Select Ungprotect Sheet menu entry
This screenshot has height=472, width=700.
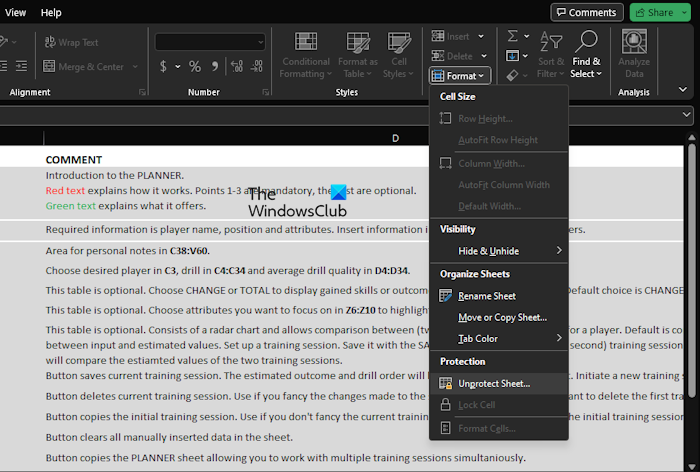(x=494, y=383)
